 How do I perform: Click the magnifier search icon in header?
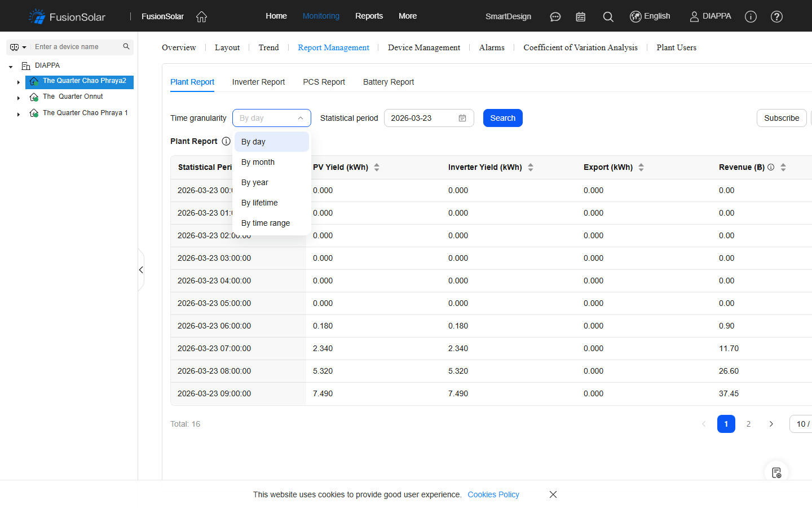(x=608, y=16)
